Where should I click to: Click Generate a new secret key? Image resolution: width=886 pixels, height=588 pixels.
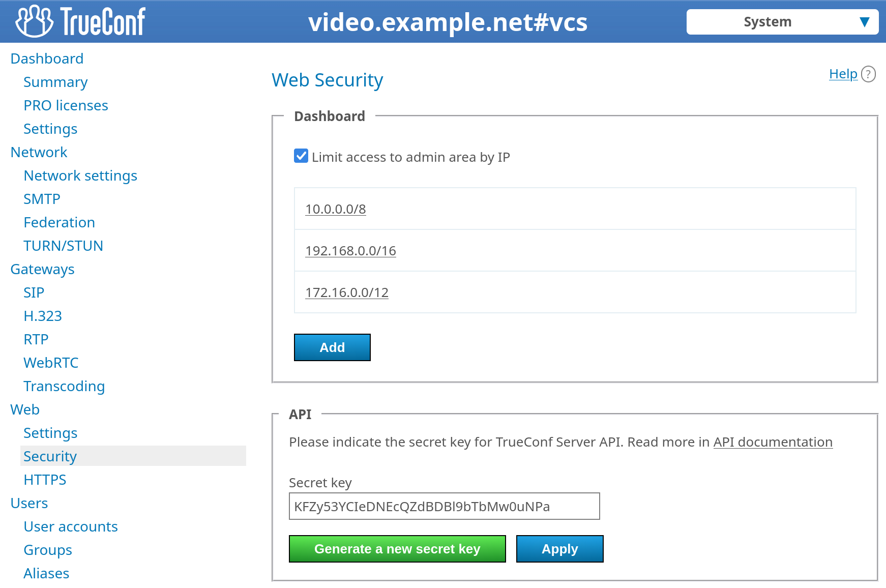click(x=397, y=549)
